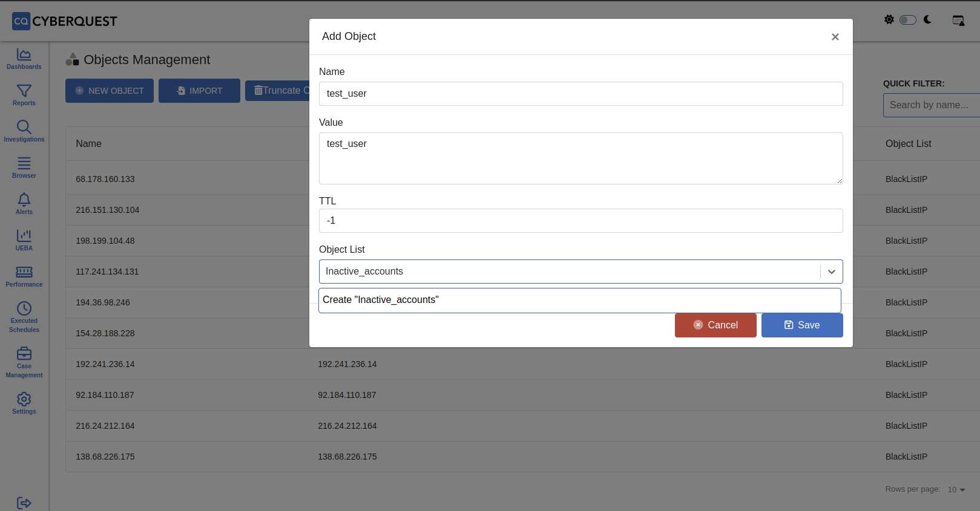980x511 pixels.
Task: Select row name 68.178.160.133
Action: tap(105, 179)
